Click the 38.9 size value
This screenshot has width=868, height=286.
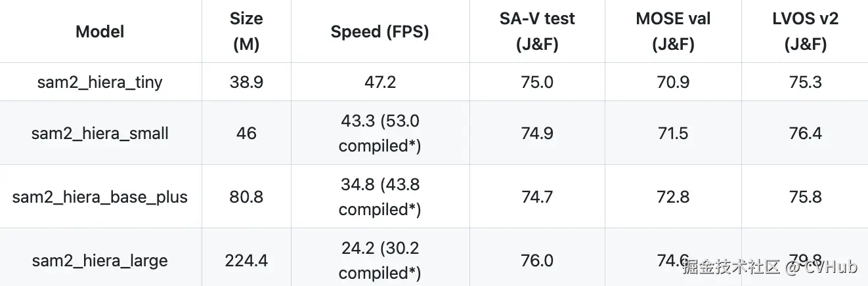tap(246, 82)
